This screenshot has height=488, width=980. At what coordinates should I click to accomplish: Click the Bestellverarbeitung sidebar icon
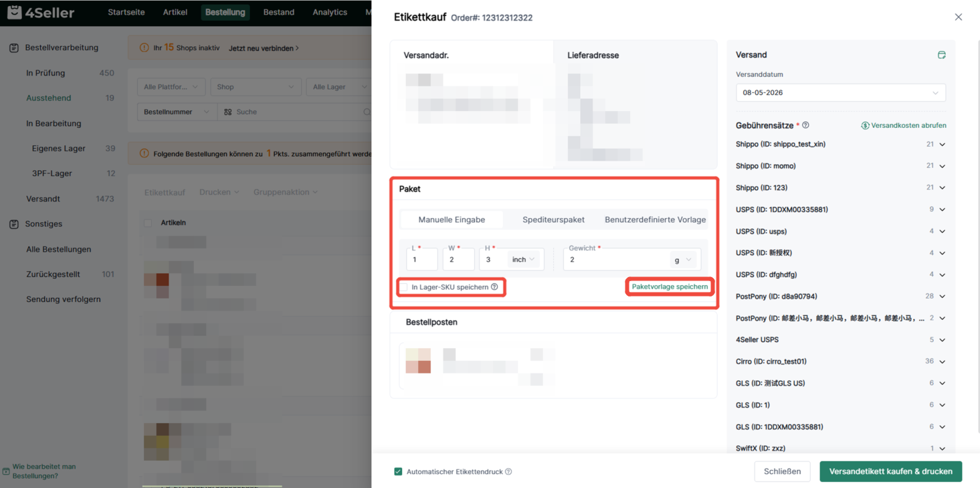[14, 48]
